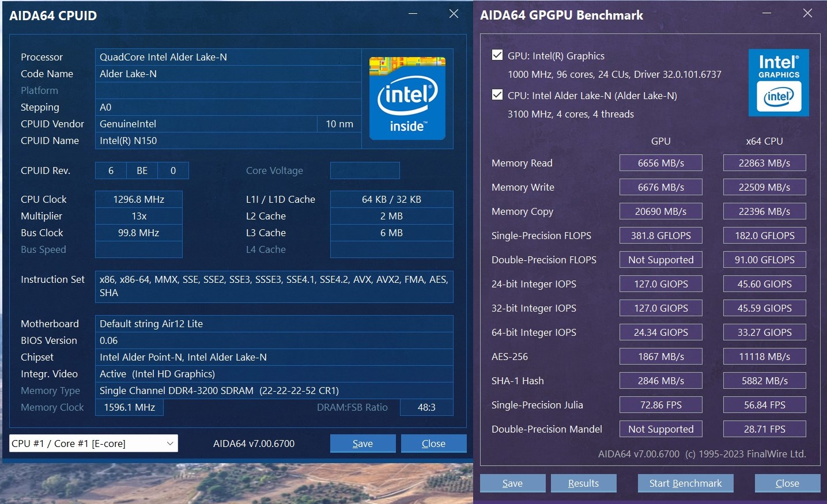Click the Instruction Set list text
Image resolution: width=827 pixels, height=504 pixels.
pos(274,286)
